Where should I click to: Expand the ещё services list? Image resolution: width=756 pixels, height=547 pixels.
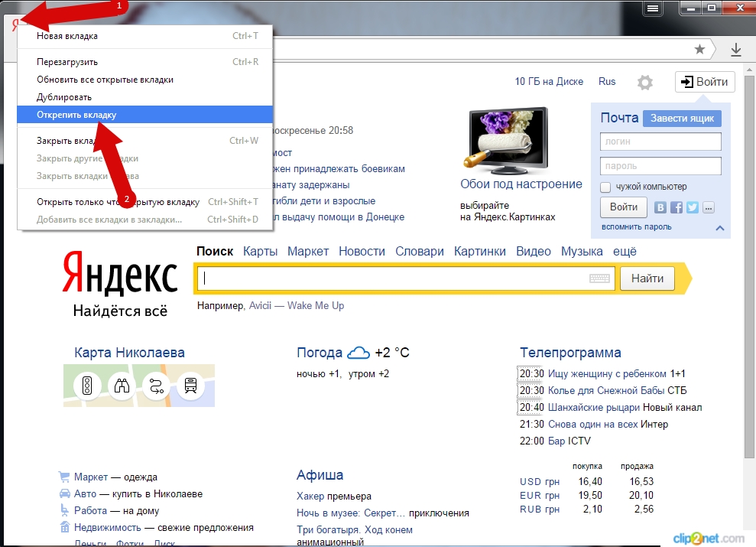(625, 251)
